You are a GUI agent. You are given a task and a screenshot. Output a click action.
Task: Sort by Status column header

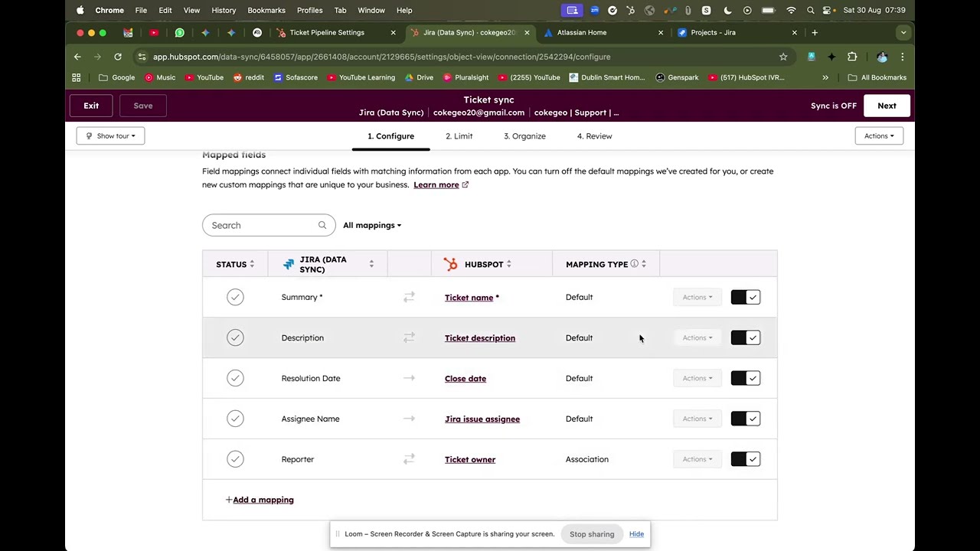235,264
